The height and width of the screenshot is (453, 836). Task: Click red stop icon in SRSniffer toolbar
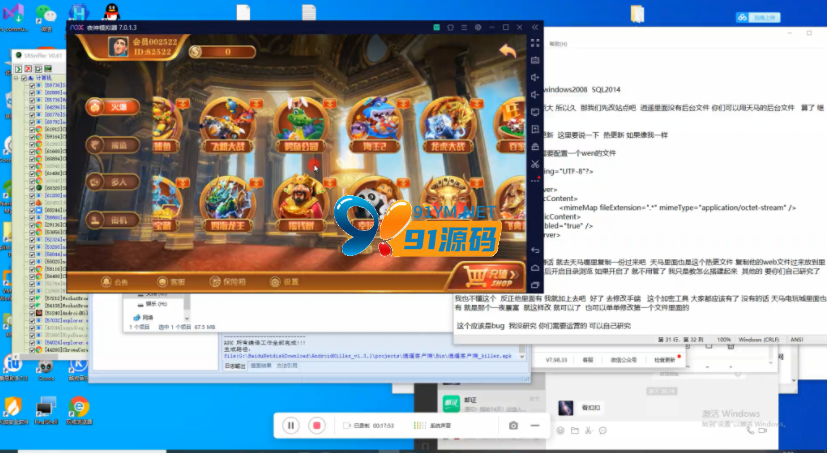(x=28, y=69)
